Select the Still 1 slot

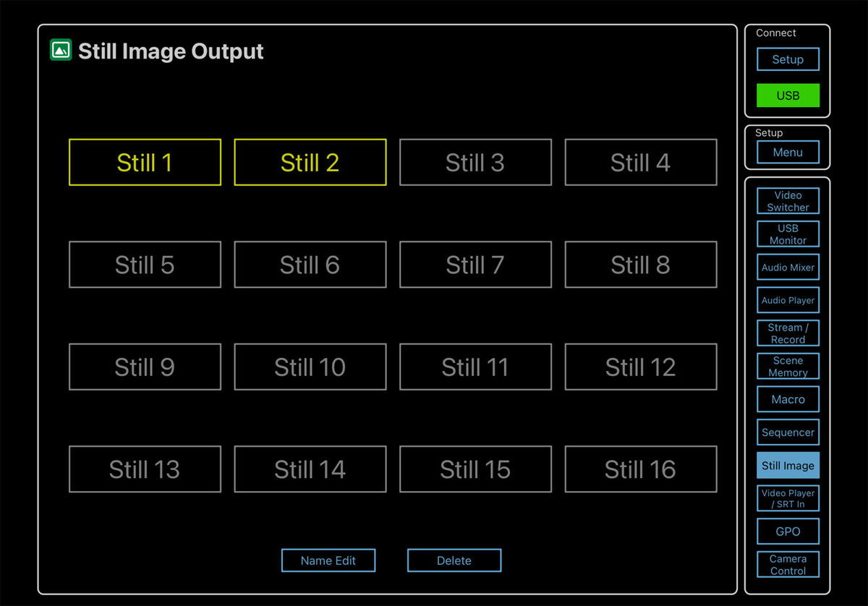pos(145,163)
